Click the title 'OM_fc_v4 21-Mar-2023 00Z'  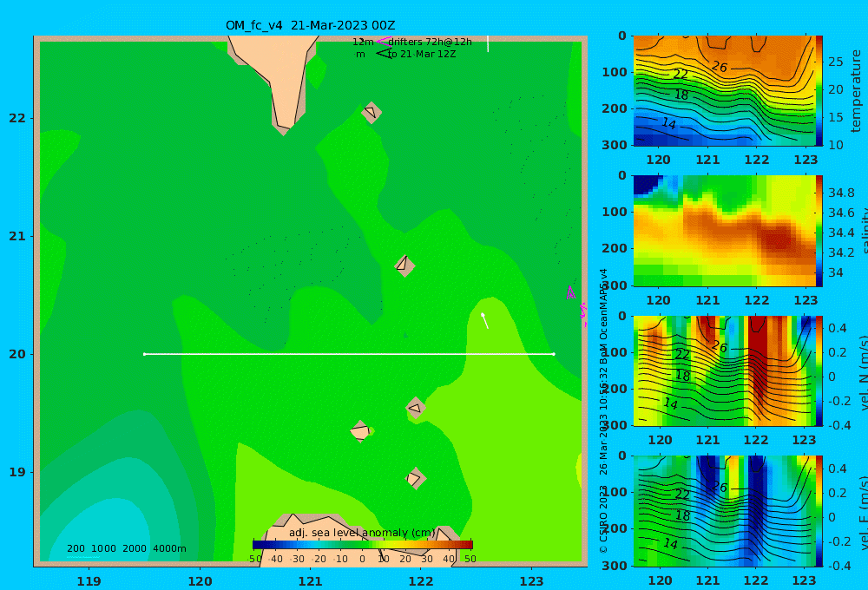point(310,25)
